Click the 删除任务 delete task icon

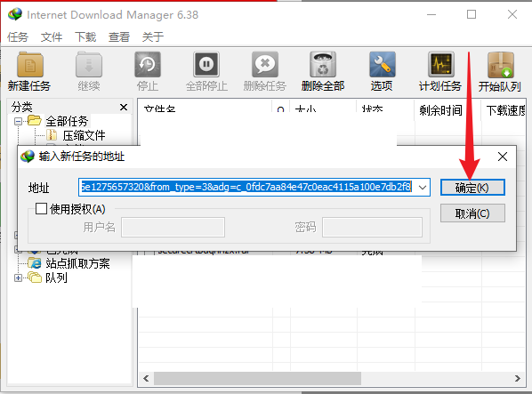coord(265,64)
